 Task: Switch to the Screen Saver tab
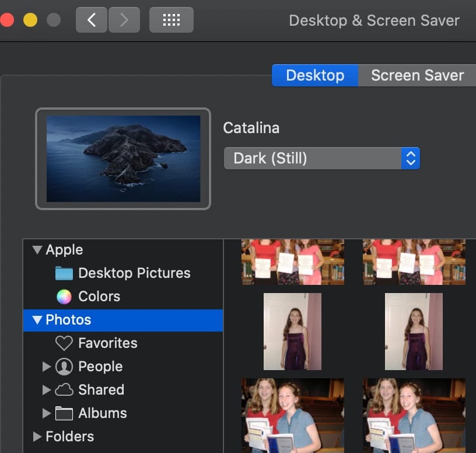click(417, 75)
